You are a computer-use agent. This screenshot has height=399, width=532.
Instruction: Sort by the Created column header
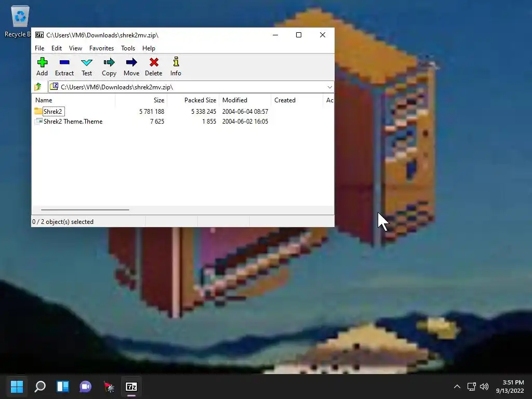click(x=297, y=100)
